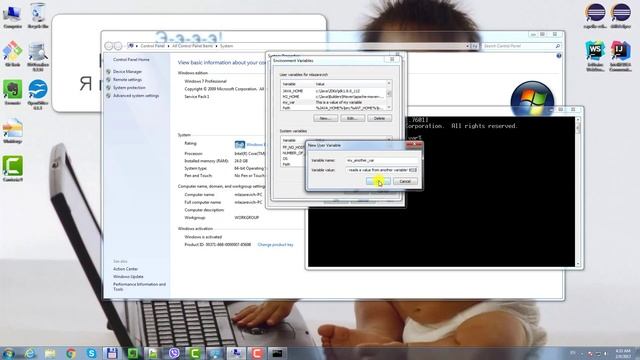640x360 pixels.
Task: Click inside the Variable value field
Action: coord(382,170)
